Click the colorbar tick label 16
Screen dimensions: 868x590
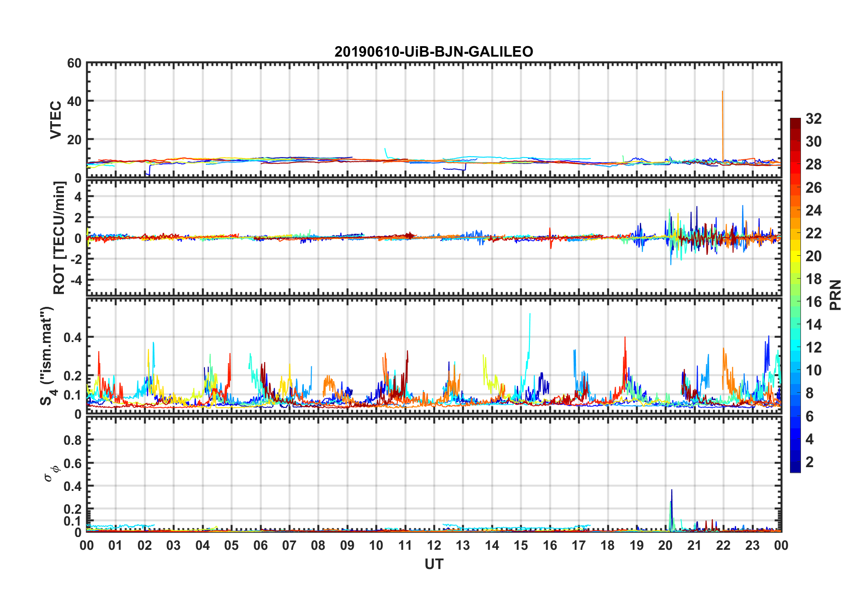[813, 302]
